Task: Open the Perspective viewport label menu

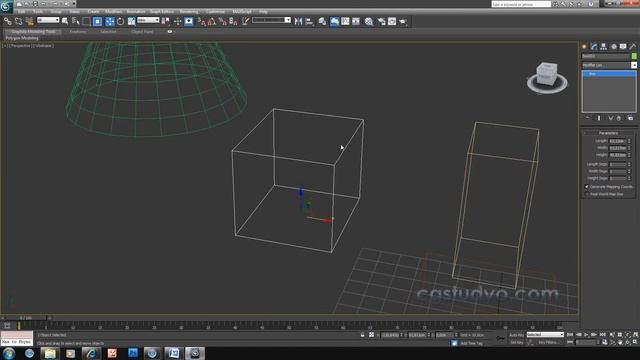Action: pos(21,46)
